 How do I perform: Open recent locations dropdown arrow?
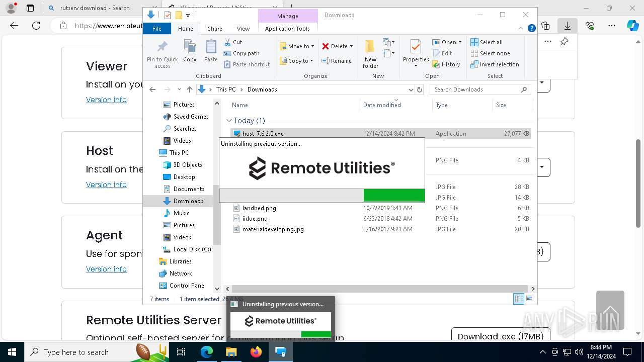coord(179,89)
